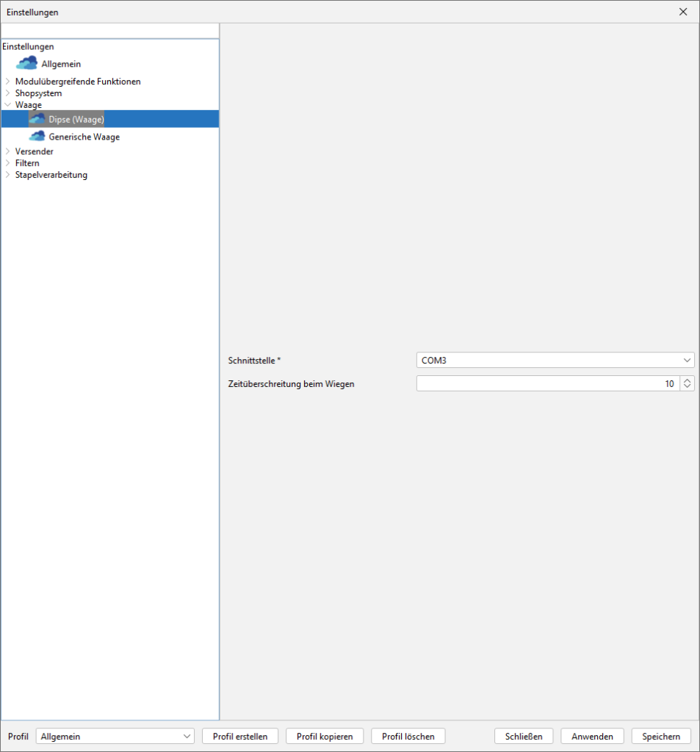Screen dimensions: 700x752
Task: Open the Schnittstelle COM3 dropdown
Action: point(555,361)
